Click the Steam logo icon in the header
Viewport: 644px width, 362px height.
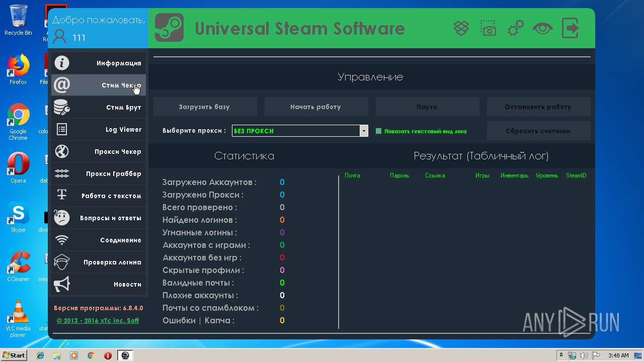169,28
